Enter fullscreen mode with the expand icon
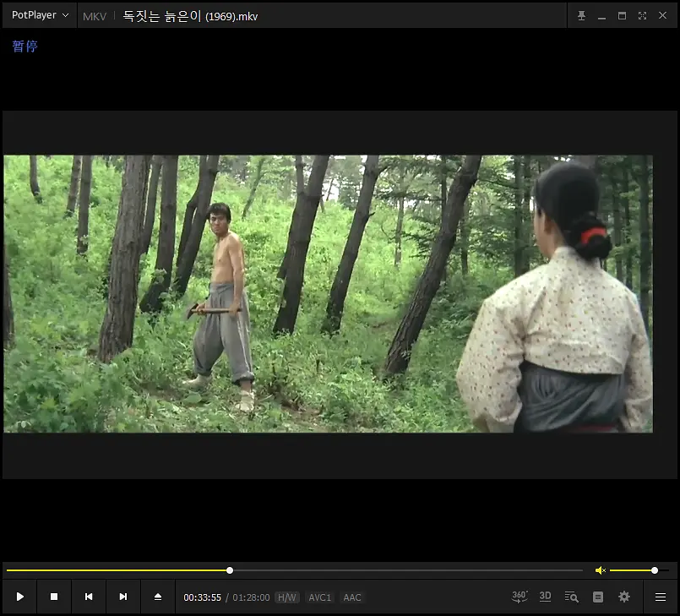Viewport: 680px width, 616px height. pos(642,15)
